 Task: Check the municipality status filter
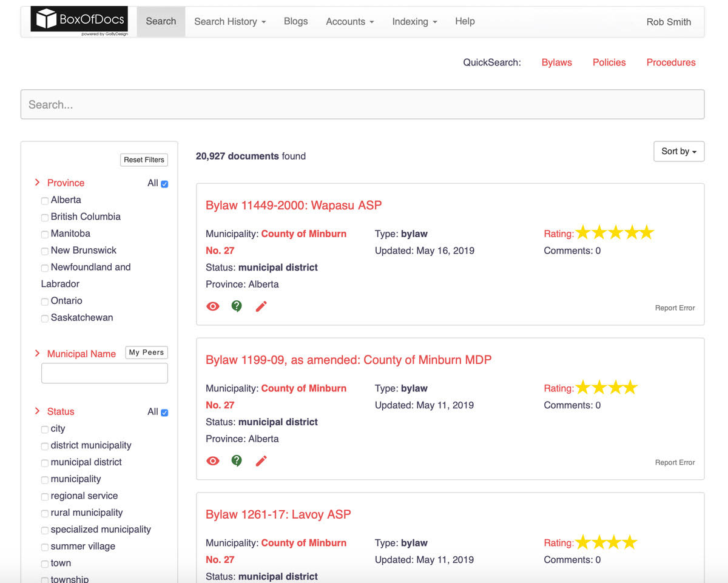pos(45,480)
